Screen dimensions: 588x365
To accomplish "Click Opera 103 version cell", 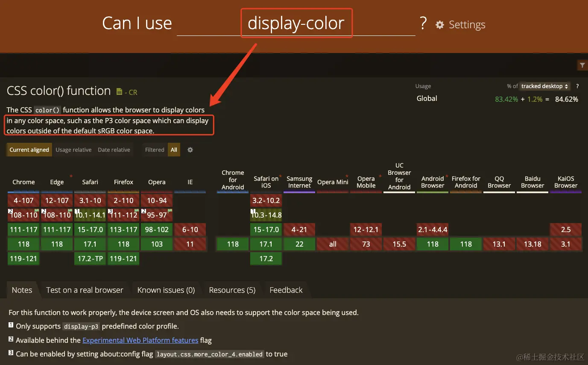I will click(x=157, y=244).
